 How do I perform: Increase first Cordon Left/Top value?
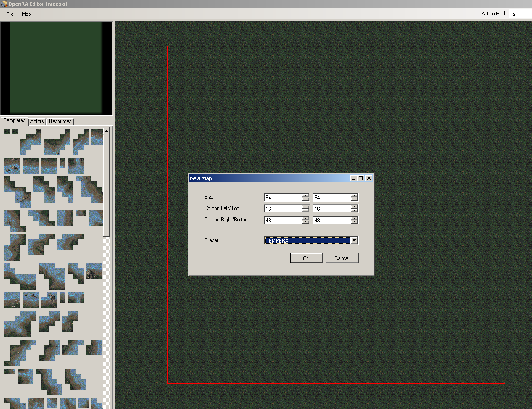(306, 207)
